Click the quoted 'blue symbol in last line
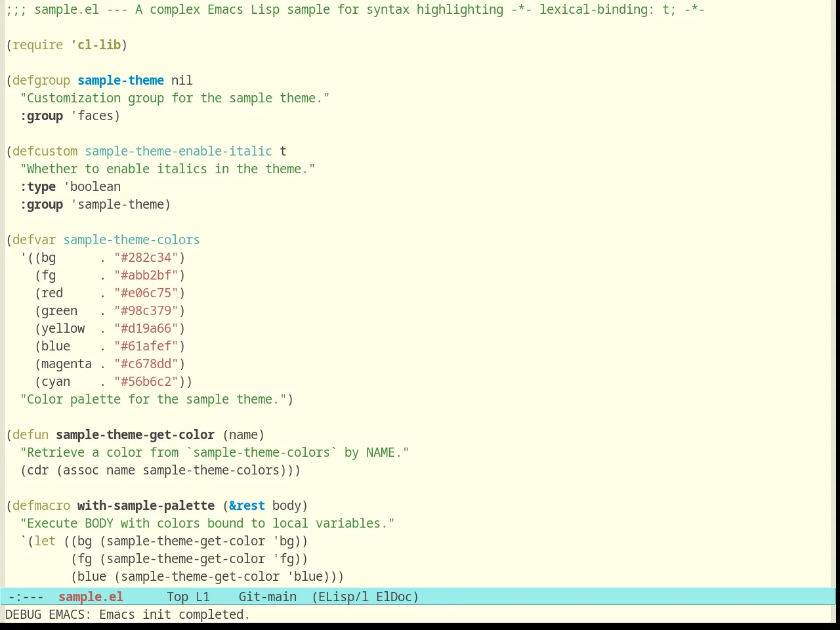Screen dimensions: 840x630 coord(305,576)
